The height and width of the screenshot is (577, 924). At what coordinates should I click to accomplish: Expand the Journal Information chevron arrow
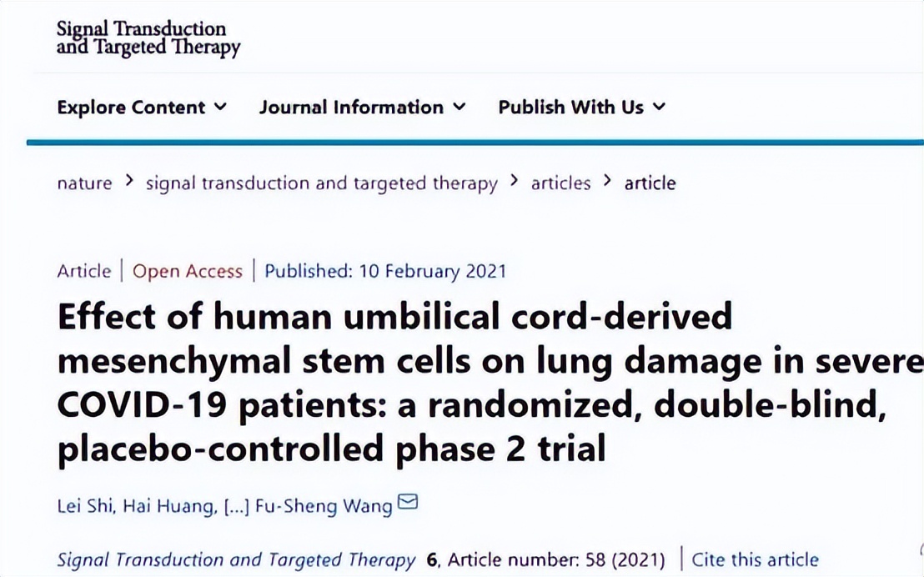coord(459,107)
